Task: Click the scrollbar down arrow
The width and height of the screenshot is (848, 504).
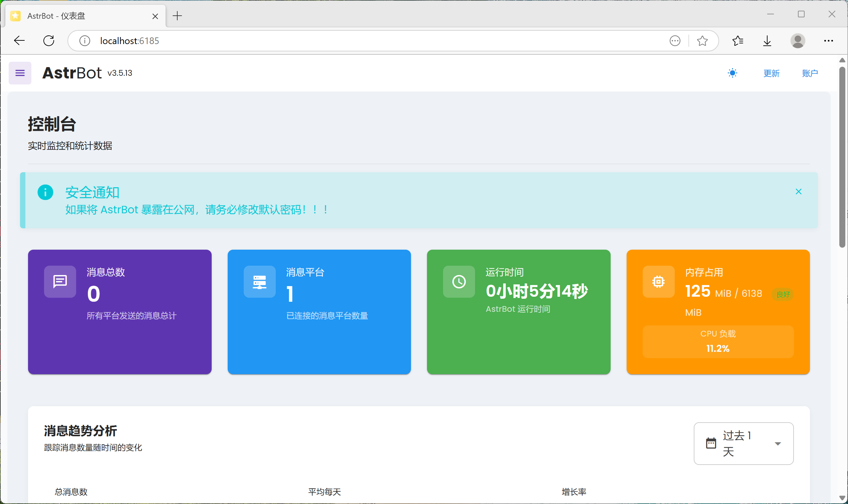Action: tap(842, 498)
